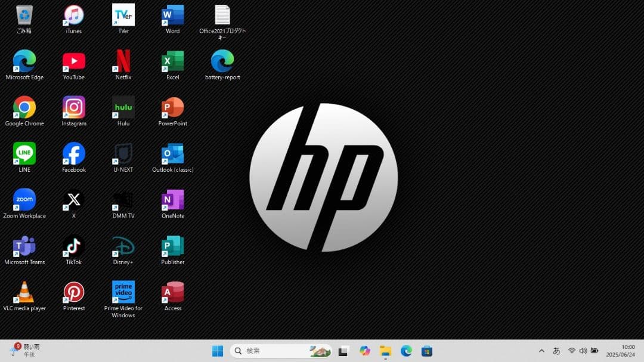Launch Prime Video for Windows
Viewport: 644px width, 362px height.
pos(123,292)
